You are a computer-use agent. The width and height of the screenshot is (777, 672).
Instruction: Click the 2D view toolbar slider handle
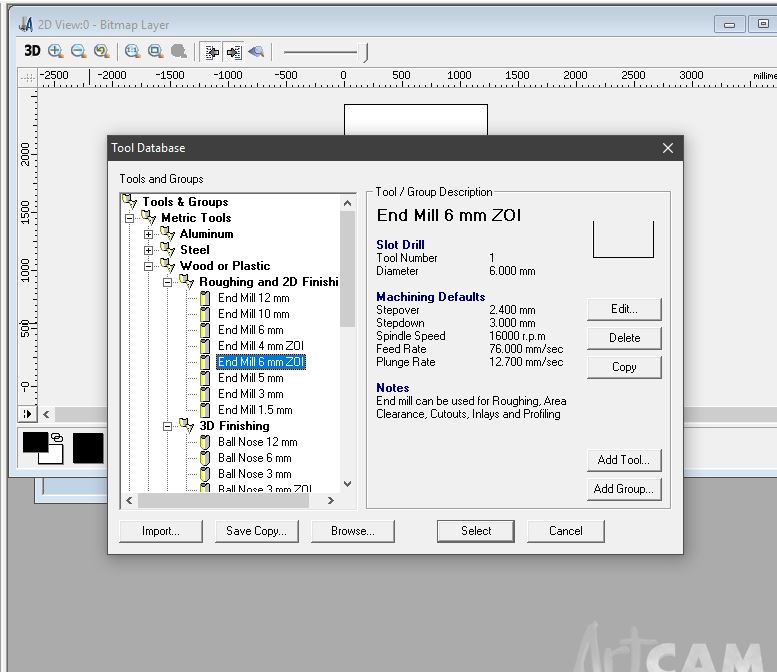click(x=366, y=52)
